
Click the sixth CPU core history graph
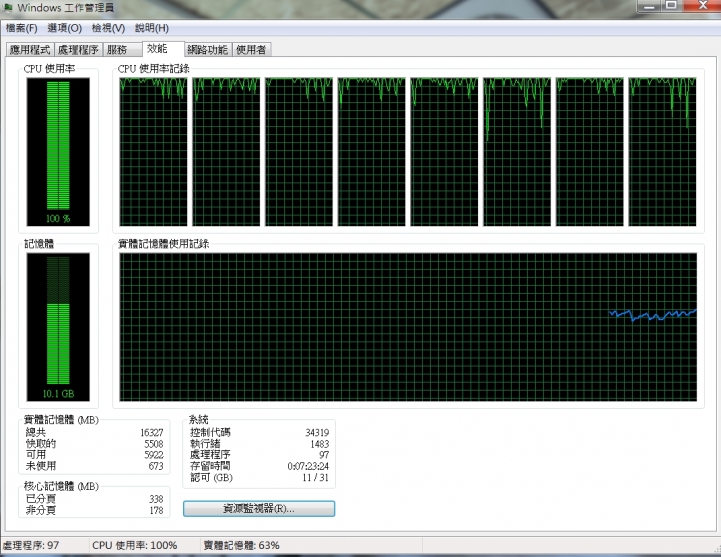(x=517, y=152)
